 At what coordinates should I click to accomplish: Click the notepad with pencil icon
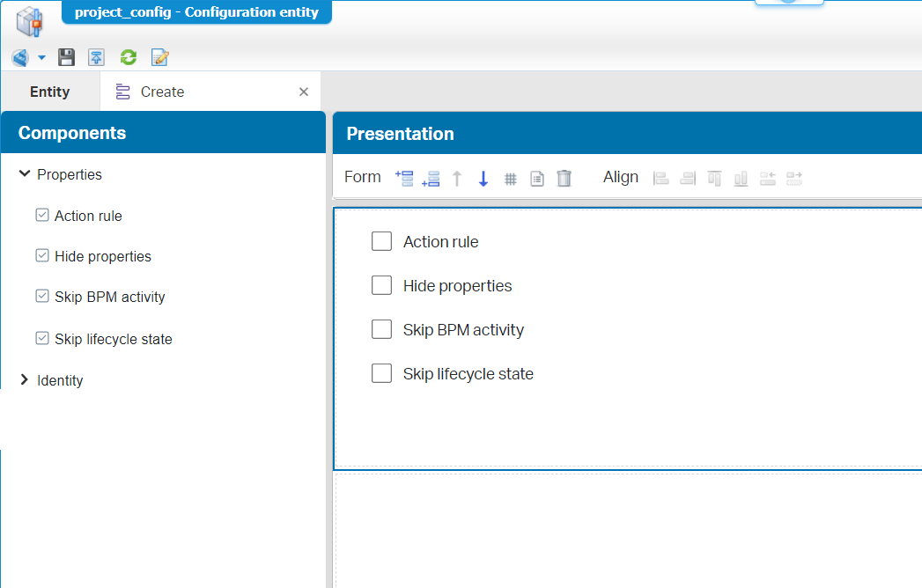coord(159,58)
